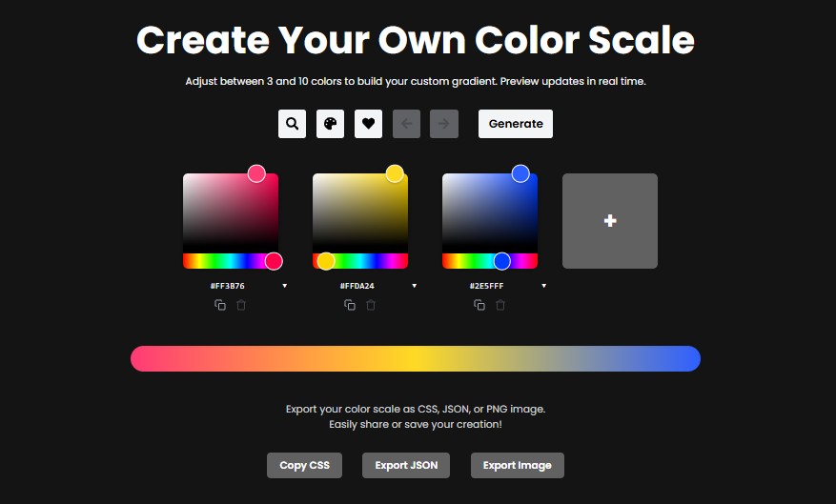This screenshot has height=504, width=836.
Task: Click the pink saturation picker area
Action: point(231,213)
